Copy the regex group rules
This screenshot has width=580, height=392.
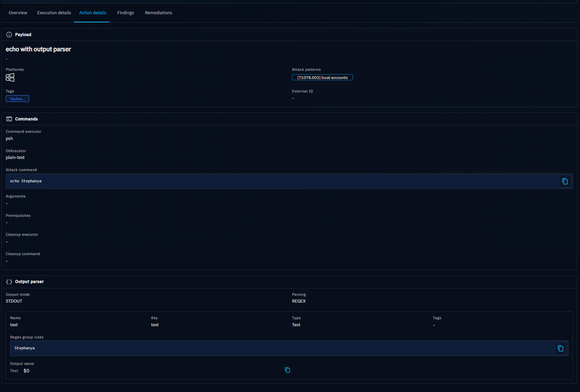coord(560,348)
